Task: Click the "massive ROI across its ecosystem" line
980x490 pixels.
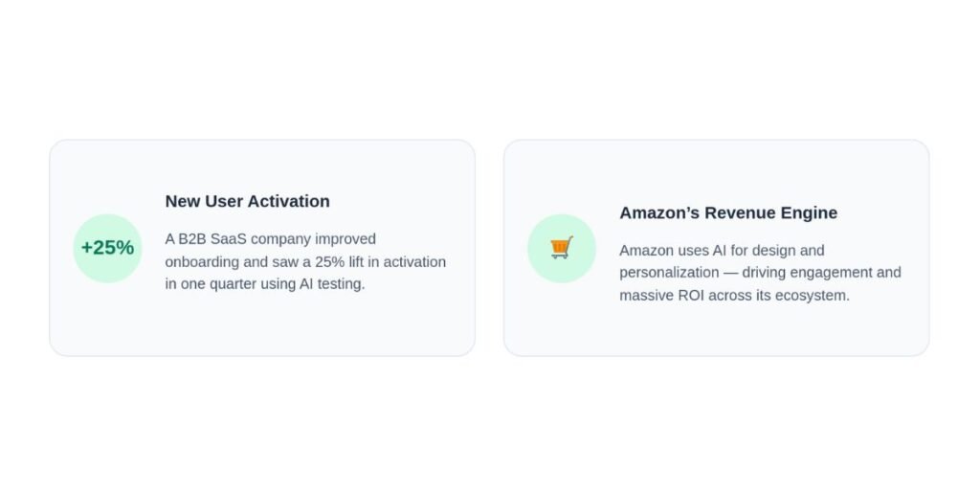Action: (734, 295)
